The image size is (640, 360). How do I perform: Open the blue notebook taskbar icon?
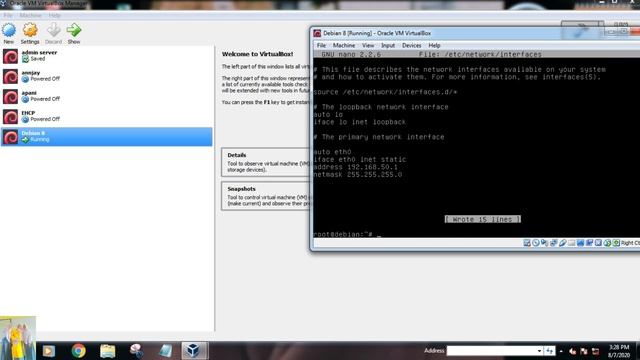tap(165, 351)
